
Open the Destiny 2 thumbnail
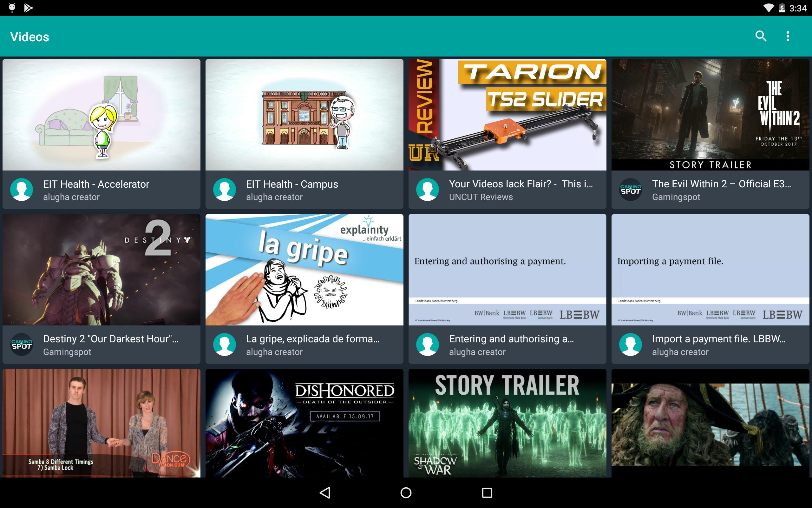[x=101, y=270]
